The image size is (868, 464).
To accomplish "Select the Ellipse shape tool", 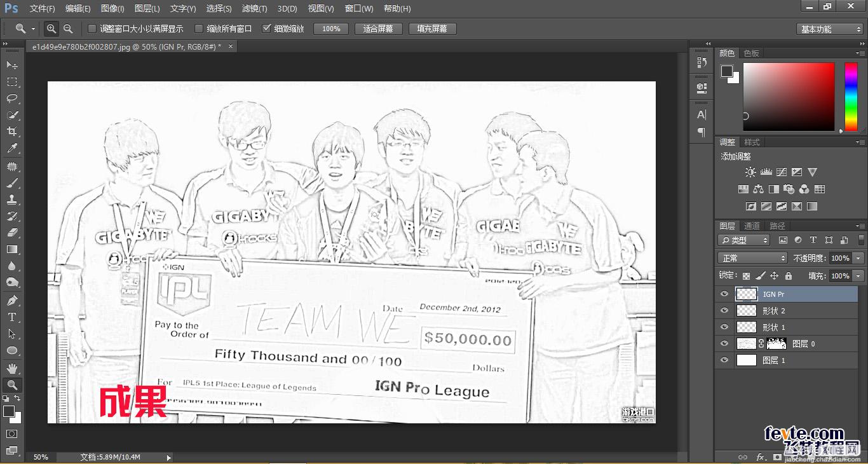I will point(11,350).
